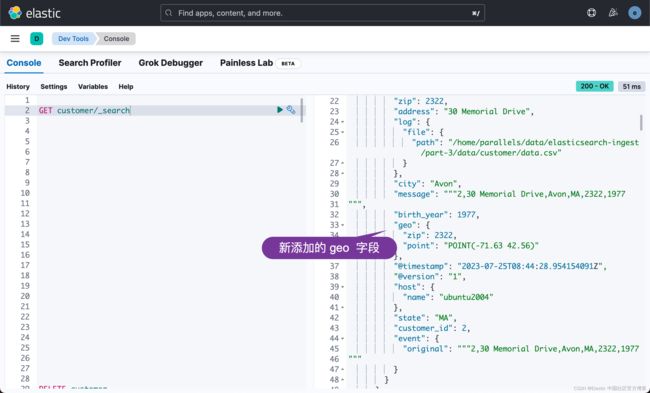Click the editor pane vertical scrollbar
This screenshot has width=650, height=393.
[302, 110]
